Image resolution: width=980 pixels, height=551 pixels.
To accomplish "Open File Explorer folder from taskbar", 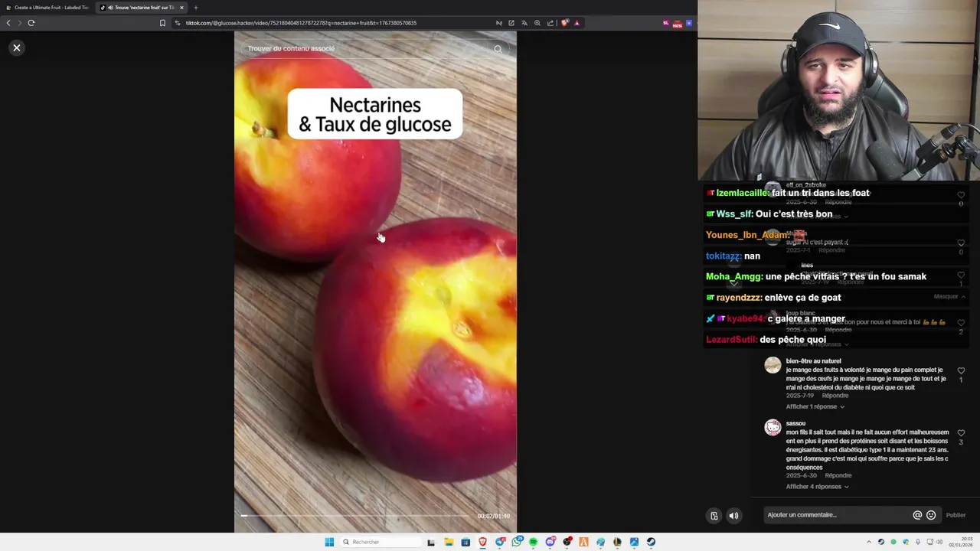I will click(449, 542).
